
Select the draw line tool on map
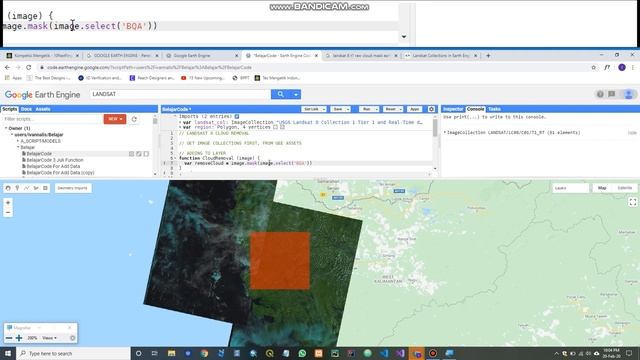(x=27, y=188)
